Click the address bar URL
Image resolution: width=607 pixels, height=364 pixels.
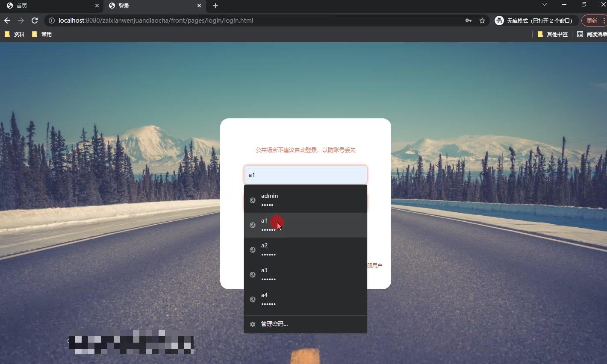(156, 21)
